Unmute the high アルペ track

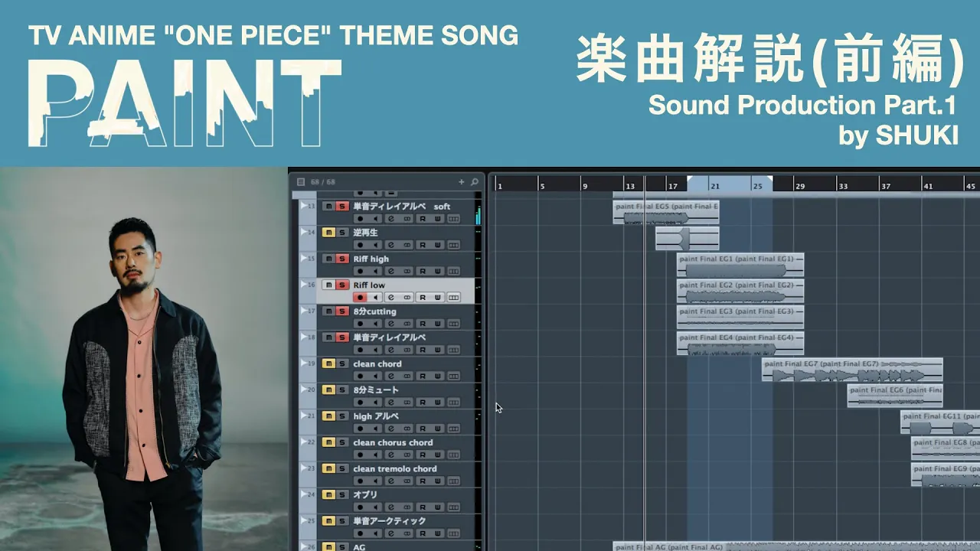328,416
